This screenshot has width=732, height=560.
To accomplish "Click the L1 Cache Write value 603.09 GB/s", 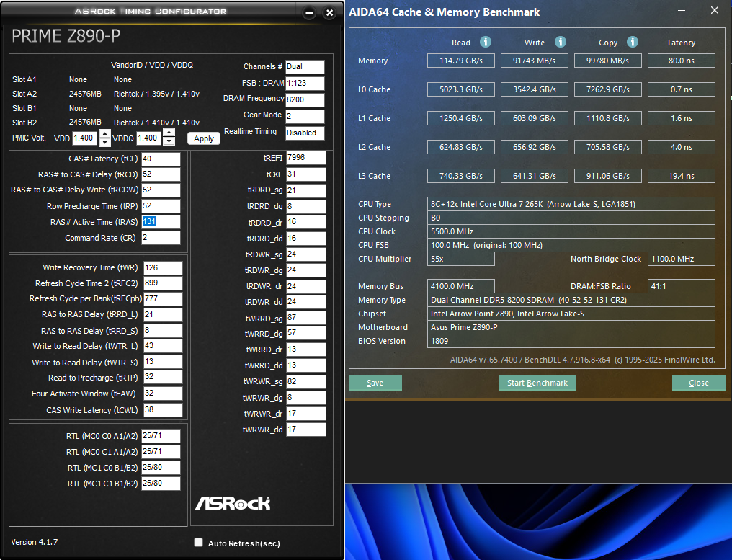I will (x=534, y=118).
